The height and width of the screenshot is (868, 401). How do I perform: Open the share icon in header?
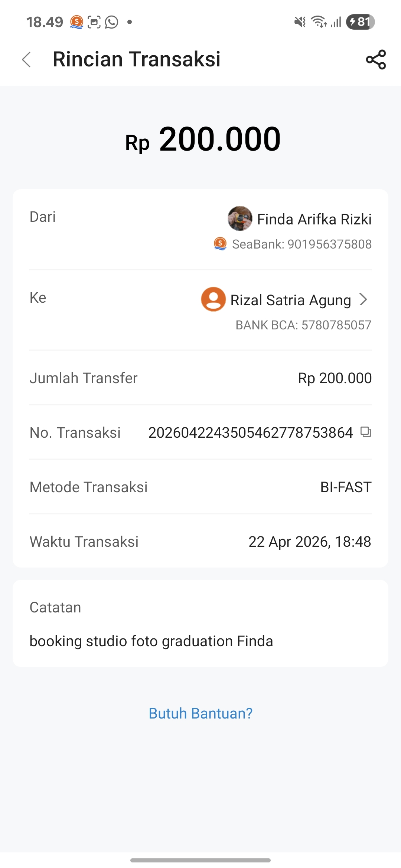click(x=376, y=59)
